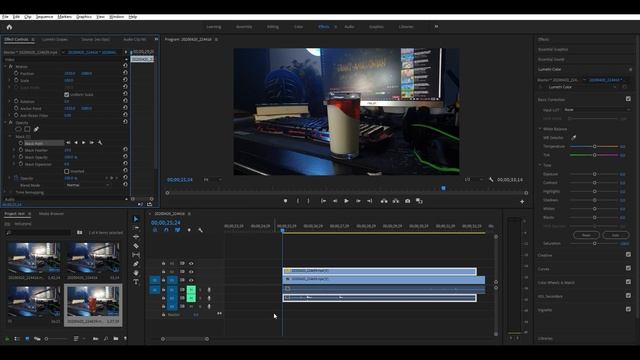Open the button editor plus icon
Image resolution: width=640 pixels, height=360 pixels.
[x=522, y=202]
